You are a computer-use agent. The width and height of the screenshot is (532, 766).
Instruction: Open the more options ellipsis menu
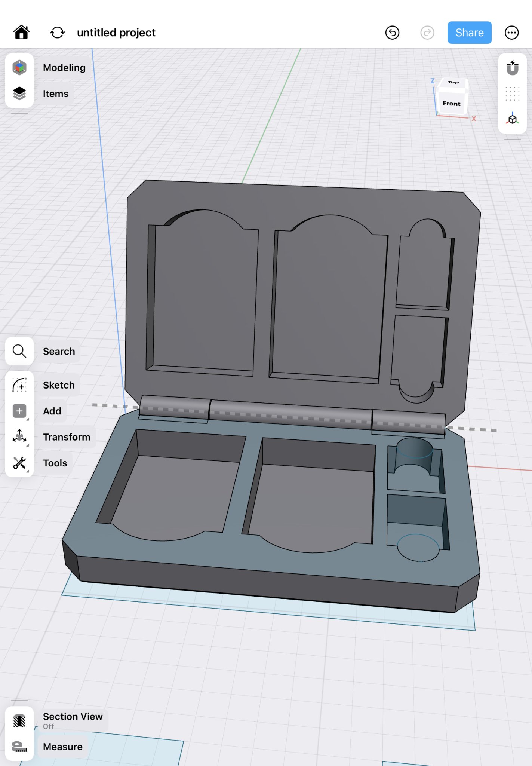[x=511, y=33]
